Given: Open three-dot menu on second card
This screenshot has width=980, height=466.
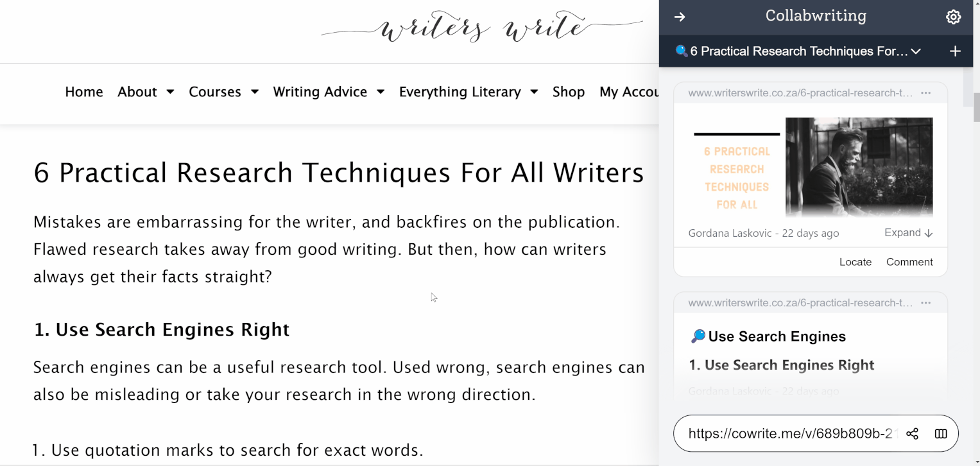Looking at the screenshot, I should click(x=925, y=303).
